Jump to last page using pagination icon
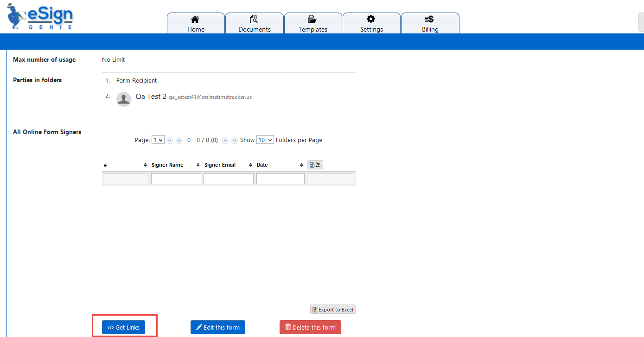This screenshot has height=337, width=644. 234,140
